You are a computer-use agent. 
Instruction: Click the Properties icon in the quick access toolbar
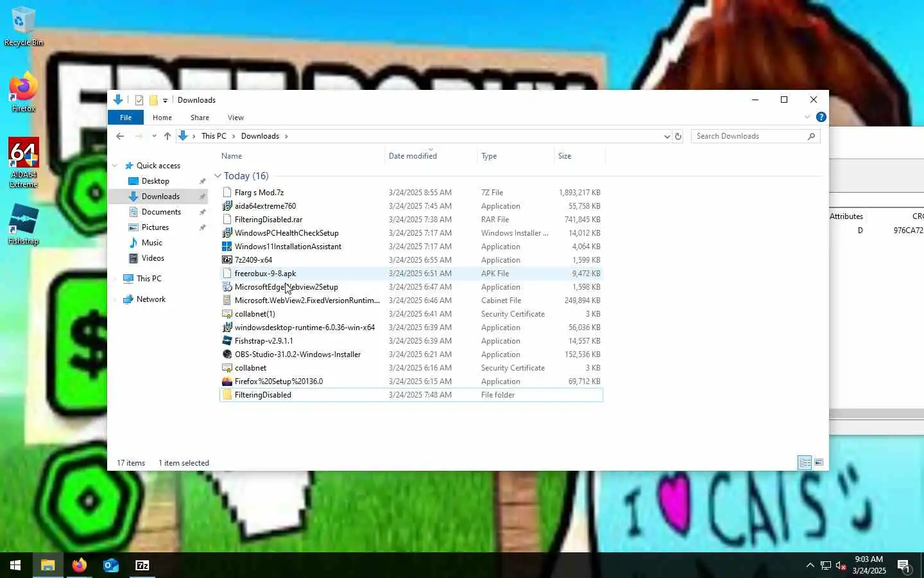139,100
